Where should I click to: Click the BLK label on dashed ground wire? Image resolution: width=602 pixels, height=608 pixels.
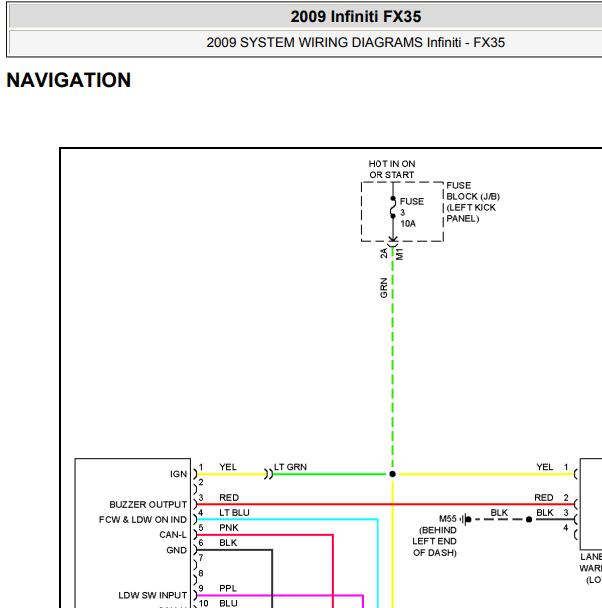tap(499, 513)
